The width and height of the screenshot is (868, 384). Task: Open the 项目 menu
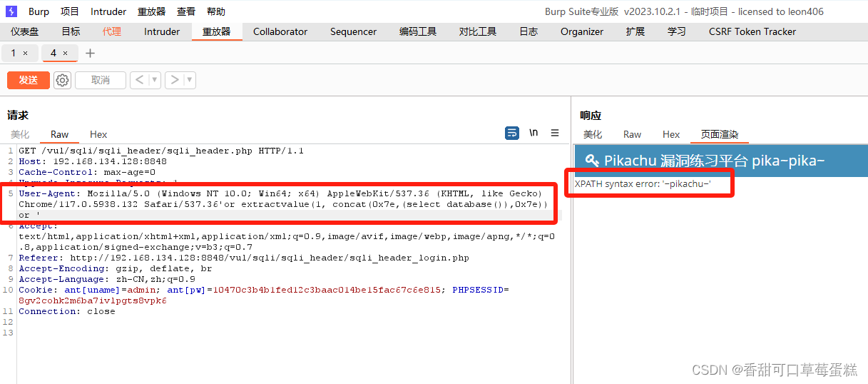[70, 11]
